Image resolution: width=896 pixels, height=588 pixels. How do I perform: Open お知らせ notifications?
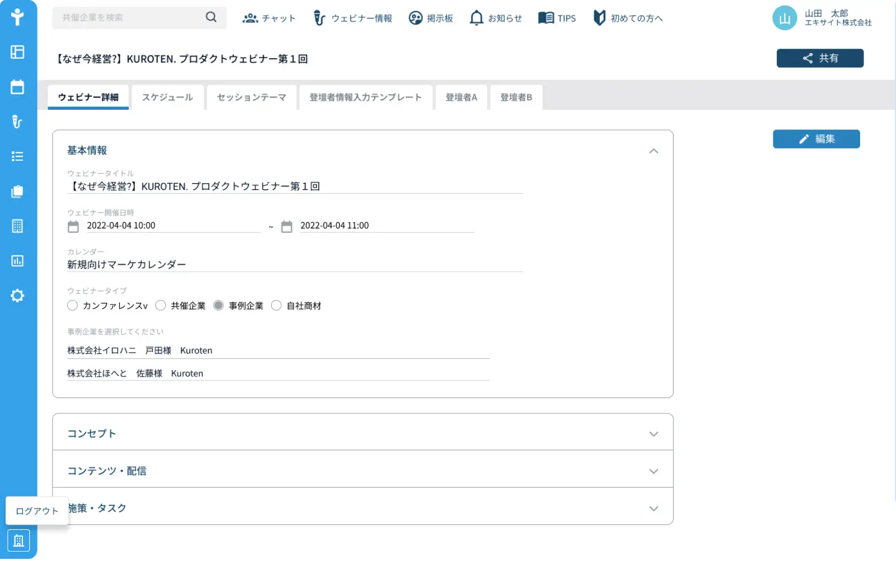tap(496, 18)
